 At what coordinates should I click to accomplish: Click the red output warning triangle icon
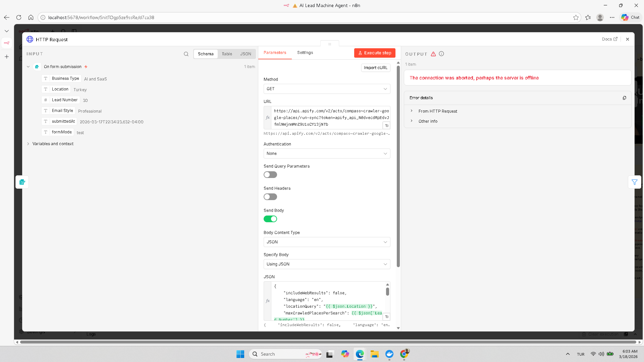coord(433,54)
